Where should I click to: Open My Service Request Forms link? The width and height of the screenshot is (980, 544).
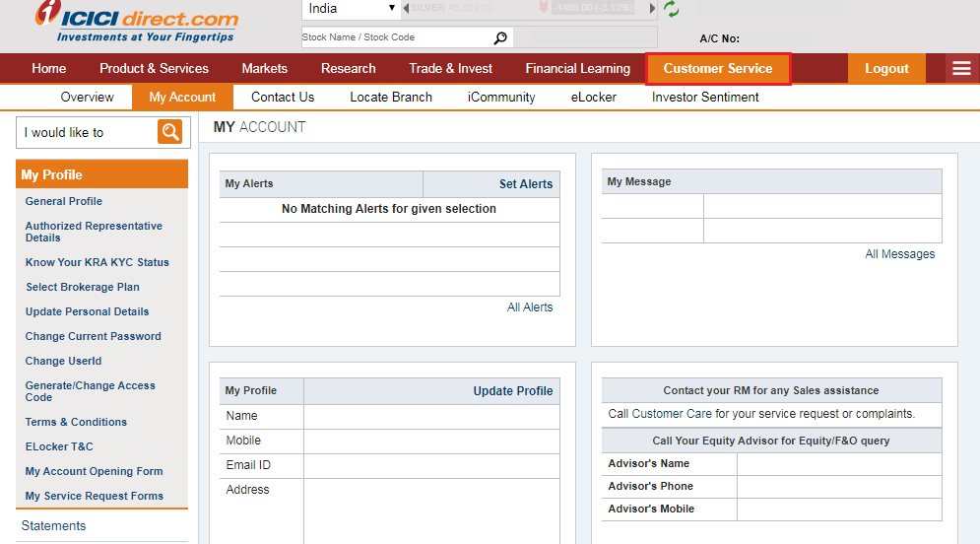click(94, 496)
